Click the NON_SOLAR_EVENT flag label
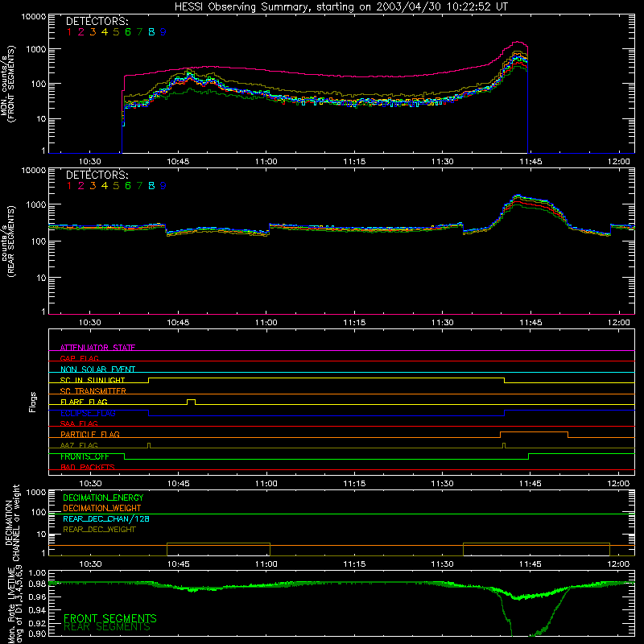The height and width of the screenshot is (644, 644). [x=97, y=369]
